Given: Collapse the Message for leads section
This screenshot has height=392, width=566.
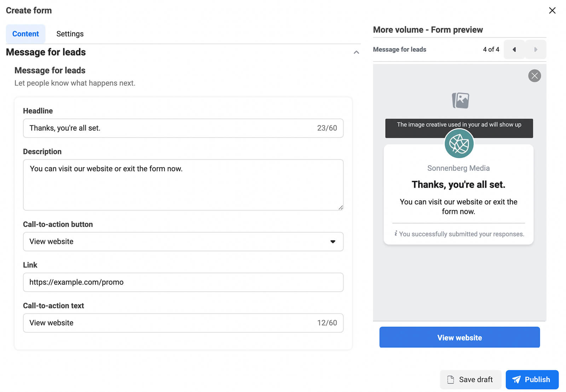Looking at the screenshot, I should [x=356, y=52].
